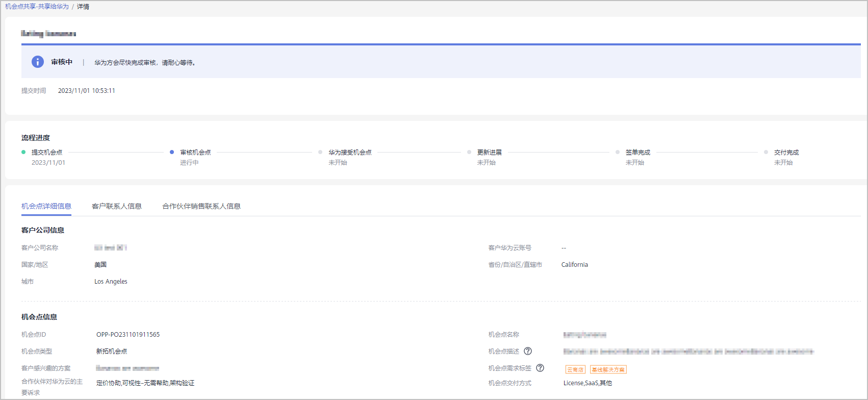
Task: Click the 签单完成 step dot
Action: (x=618, y=152)
